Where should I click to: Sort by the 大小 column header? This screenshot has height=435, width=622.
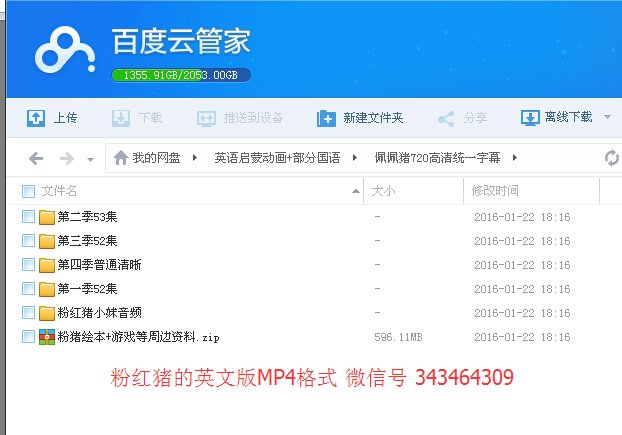[x=383, y=191]
